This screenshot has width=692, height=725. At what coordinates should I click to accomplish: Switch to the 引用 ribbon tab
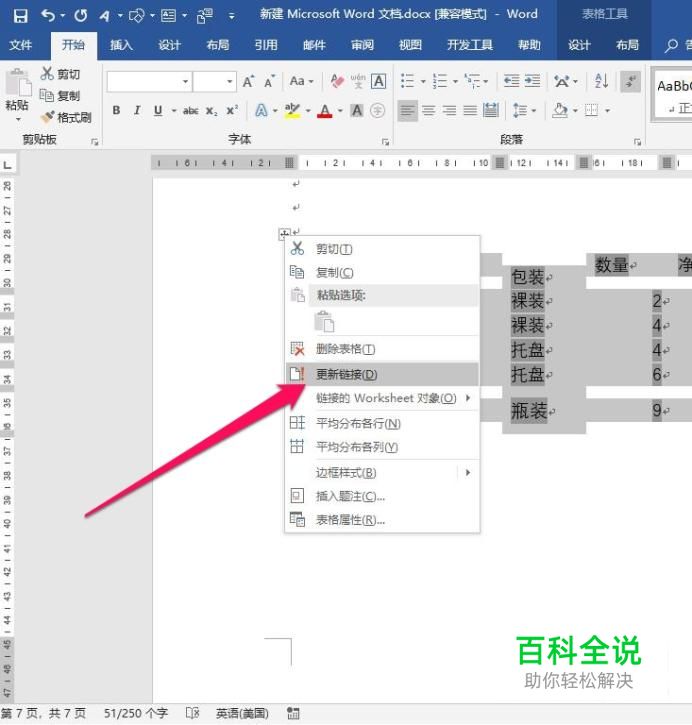point(266,45)
